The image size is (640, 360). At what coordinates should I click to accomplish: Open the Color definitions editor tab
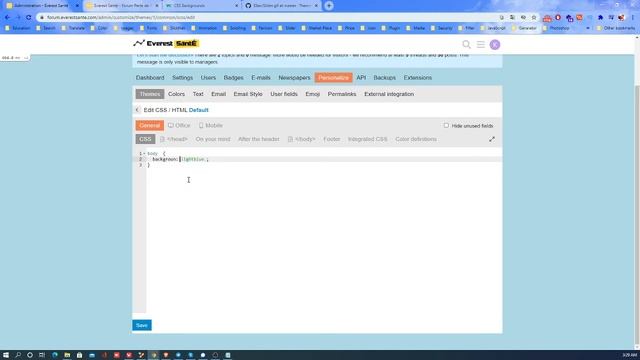click(x=416, y=139)
